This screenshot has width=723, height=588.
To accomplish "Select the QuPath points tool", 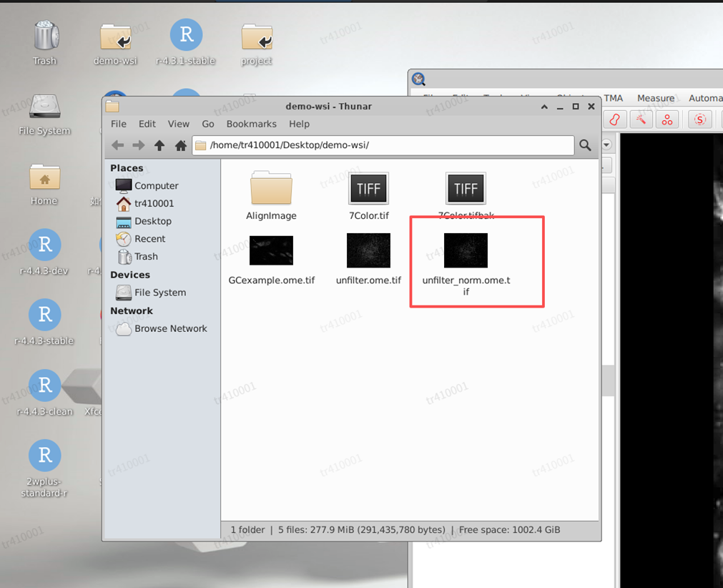I will (667, 119).
